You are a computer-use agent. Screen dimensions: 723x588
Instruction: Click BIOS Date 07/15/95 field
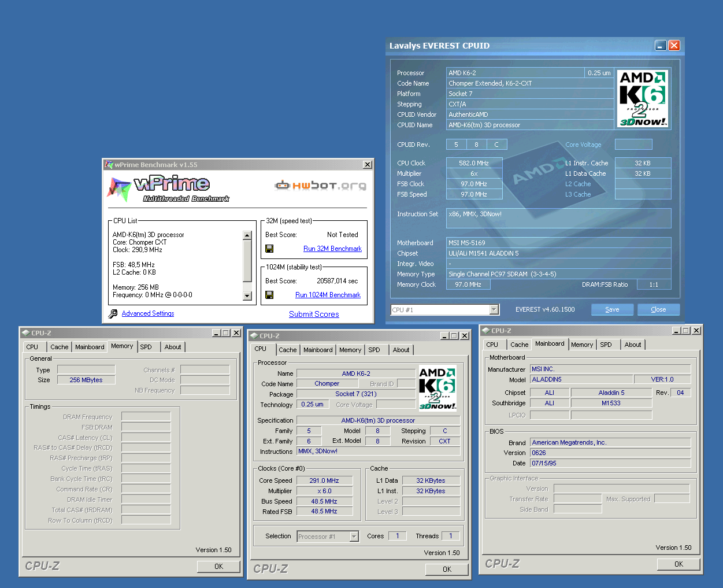pos(610,463)
